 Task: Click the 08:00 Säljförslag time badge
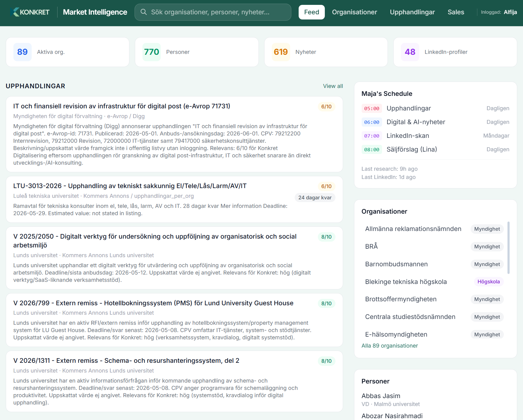372,149
